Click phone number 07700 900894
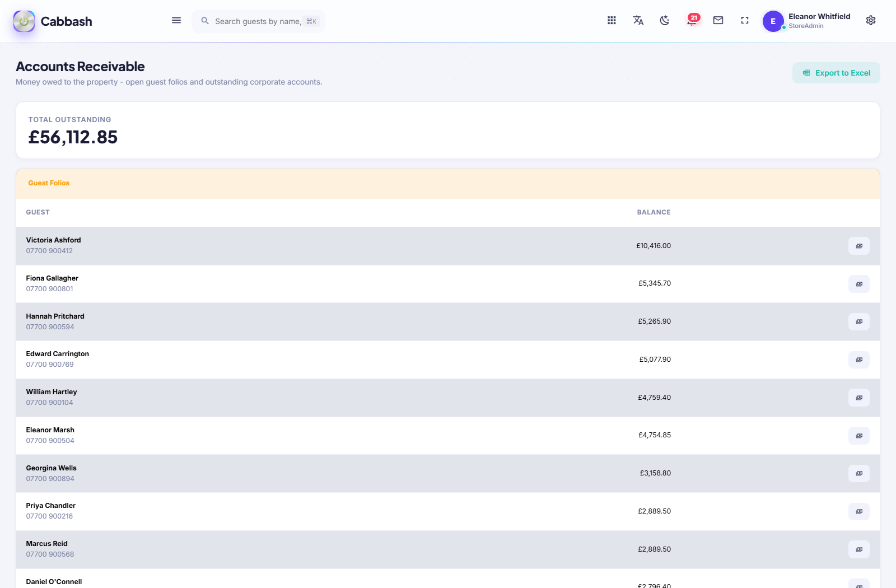The height and width of the screenshot is (588, 896). [50, 479]
